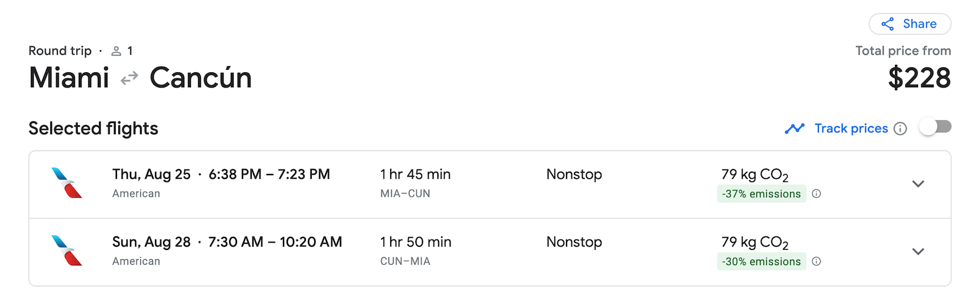Click the -30% emissions badge
Image resolution: width=980 pixels, height=305 pixels.
(761, 262)
